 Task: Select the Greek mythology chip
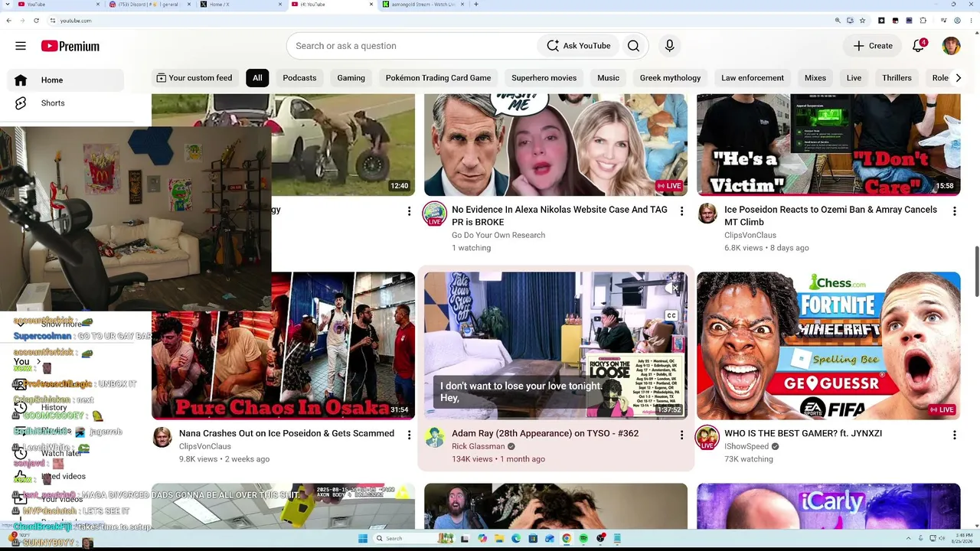[671, 78]
